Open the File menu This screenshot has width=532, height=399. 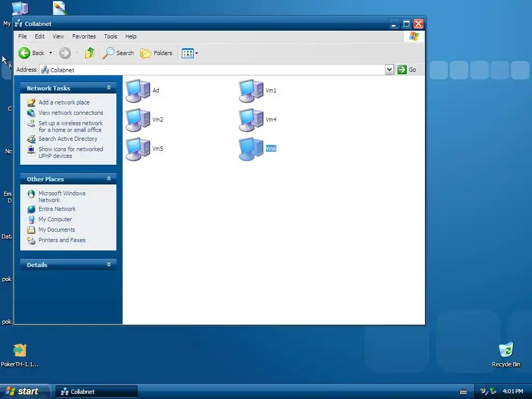tap(22, 36)
